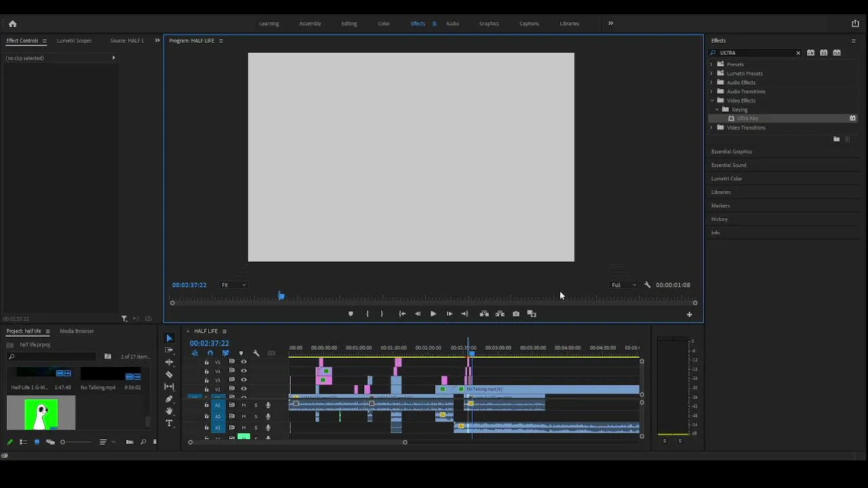Switch Project panel to list view
This screenshot has height=488, width=868.
pos(23,442)
